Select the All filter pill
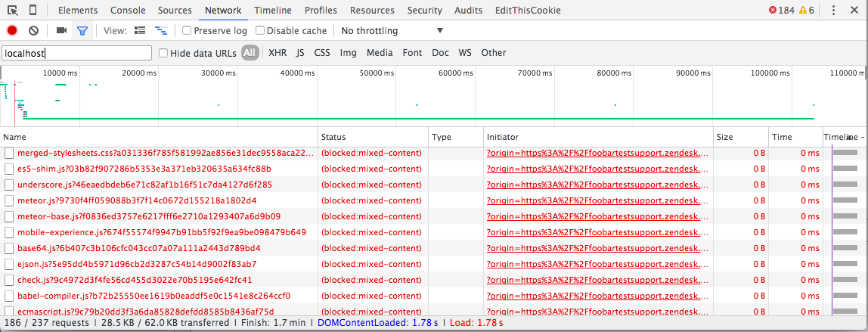 [x=250, y=53]
